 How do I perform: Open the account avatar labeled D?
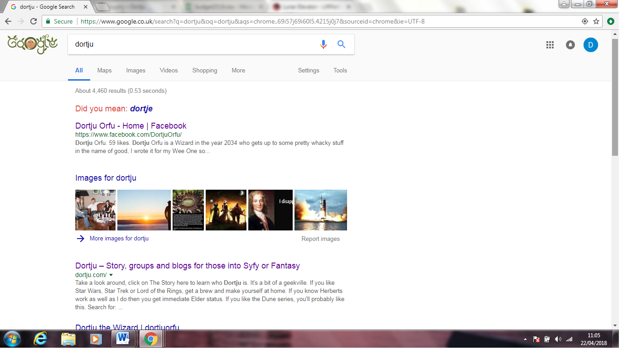coord(590,45)
